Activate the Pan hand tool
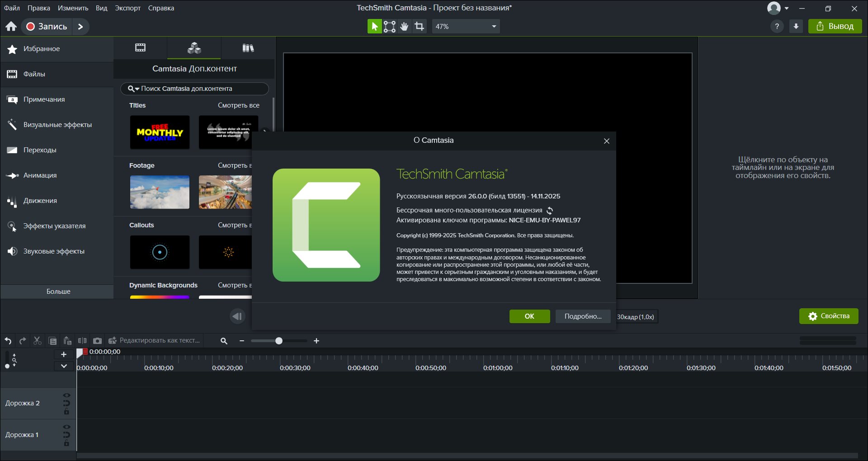 click(x=404, y=27)
